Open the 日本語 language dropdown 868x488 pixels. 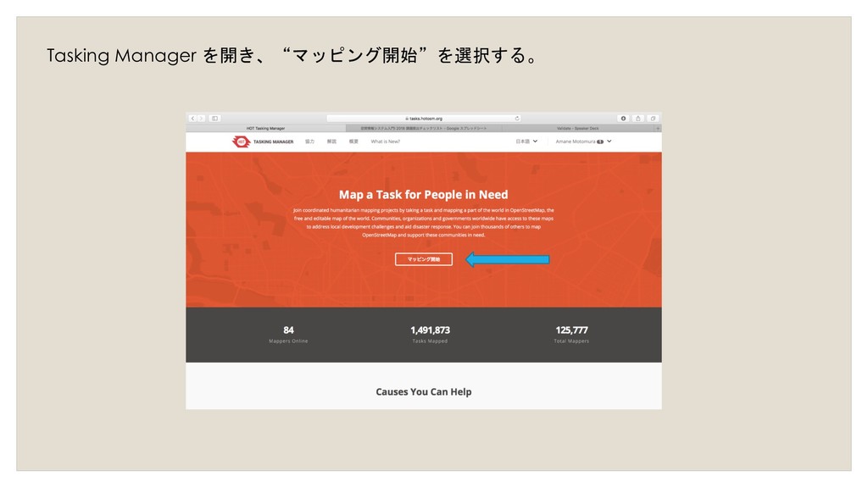point(526,141)
